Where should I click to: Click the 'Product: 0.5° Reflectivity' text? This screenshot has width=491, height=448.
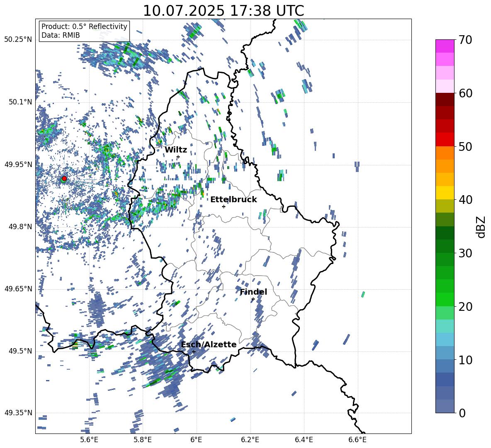coord(84,27)
